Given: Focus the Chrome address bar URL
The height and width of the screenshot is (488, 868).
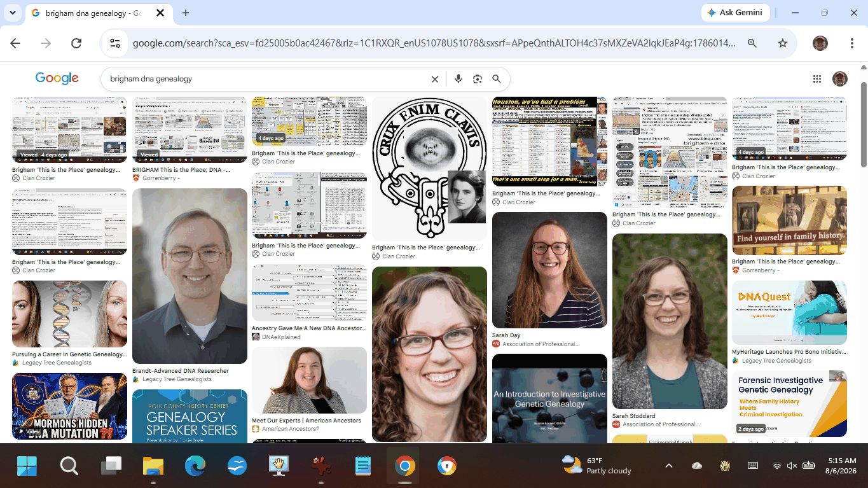Looking at the screenshot, I should (x=434, y=43).
